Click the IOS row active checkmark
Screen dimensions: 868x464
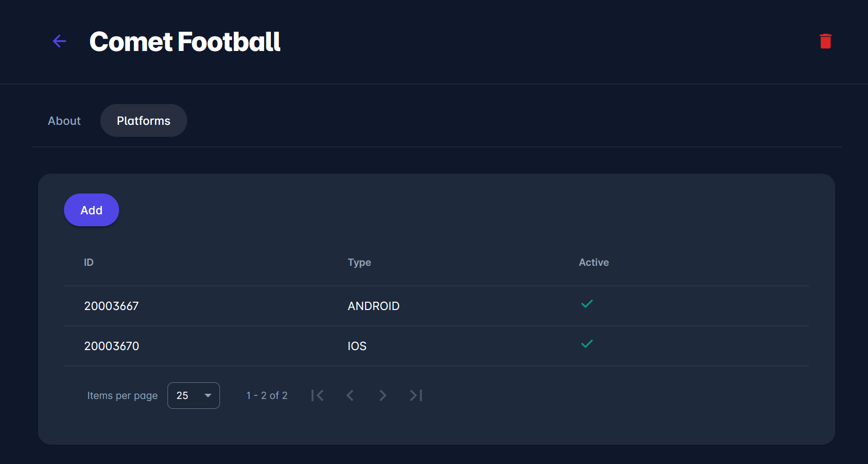tap(587, 344)
